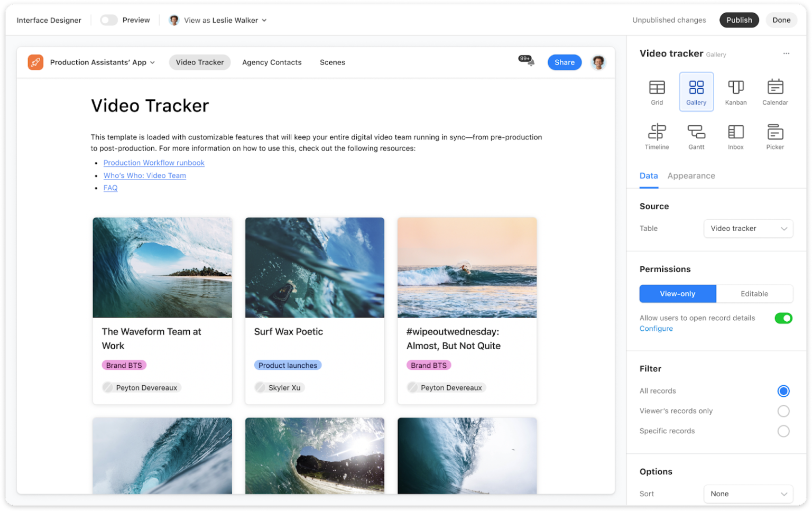The image size is (812, 512).
Task: Open the Video tracker overflow menu
Action: tap(787, 53)
